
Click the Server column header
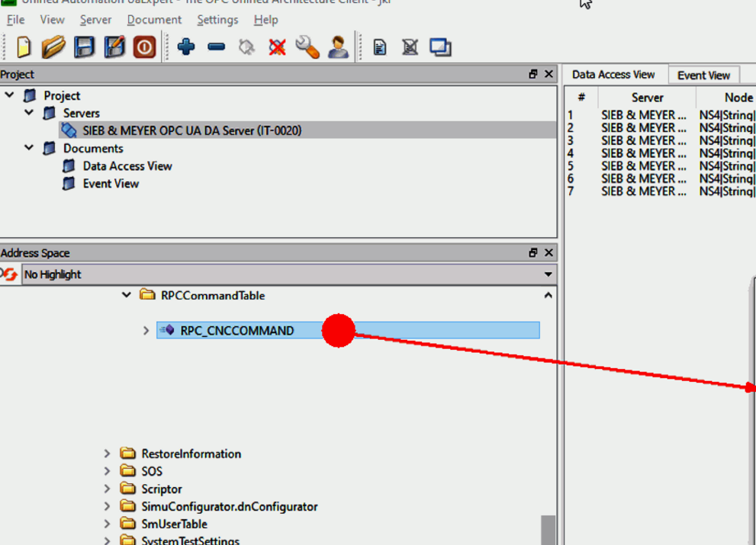[647, 98]
